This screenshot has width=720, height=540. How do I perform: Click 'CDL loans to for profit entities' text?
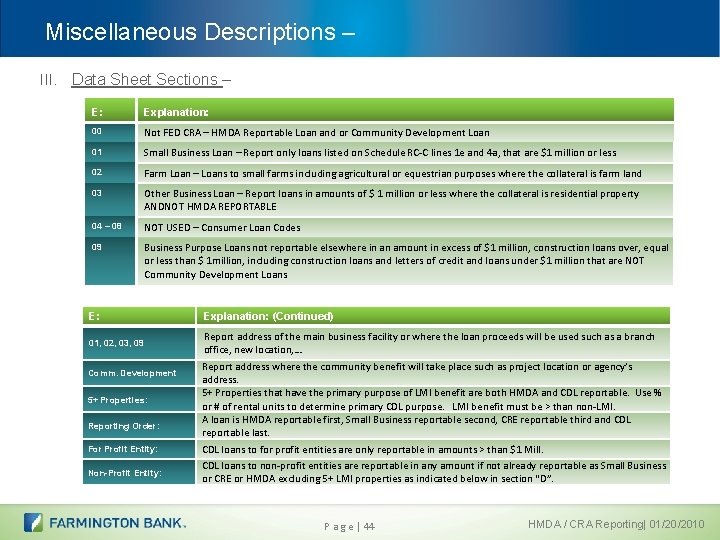point(373,450)
